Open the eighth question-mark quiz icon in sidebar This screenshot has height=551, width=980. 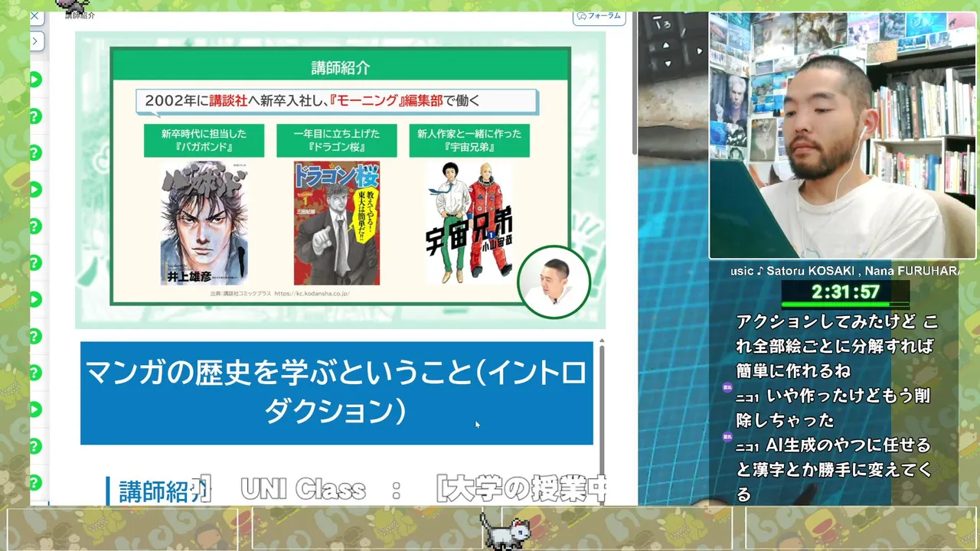(35, 484)
